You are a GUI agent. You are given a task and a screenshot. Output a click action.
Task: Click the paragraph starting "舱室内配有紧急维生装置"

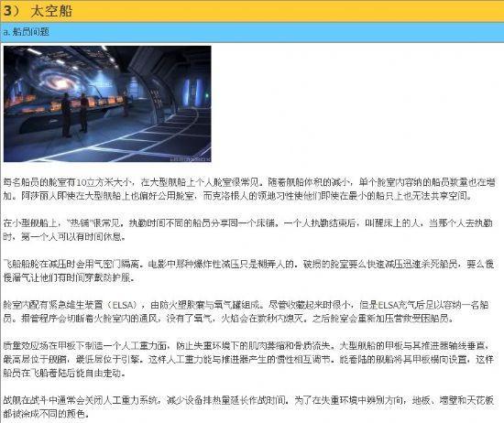tap(247, 311)
